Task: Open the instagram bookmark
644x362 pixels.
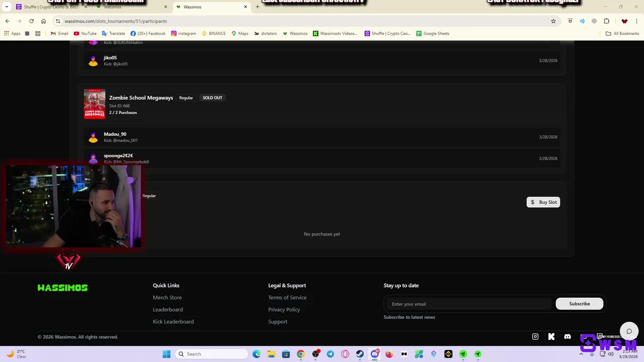Action: tap(183, 34)
